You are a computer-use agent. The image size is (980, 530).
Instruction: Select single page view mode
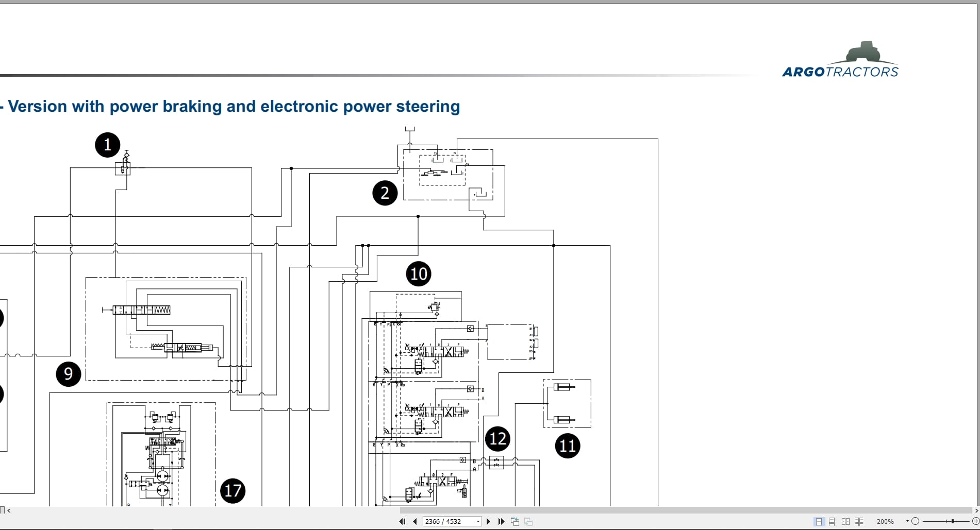pos(819,521)
